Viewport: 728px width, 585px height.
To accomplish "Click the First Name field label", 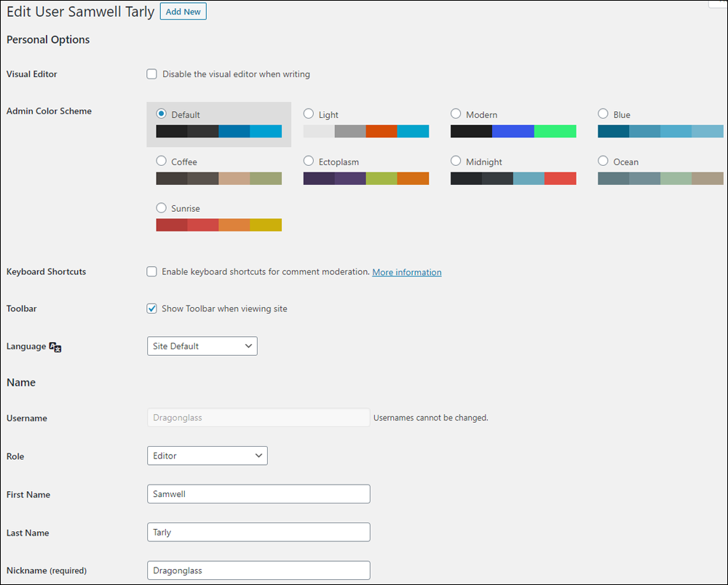I will [x=28, y=495].
